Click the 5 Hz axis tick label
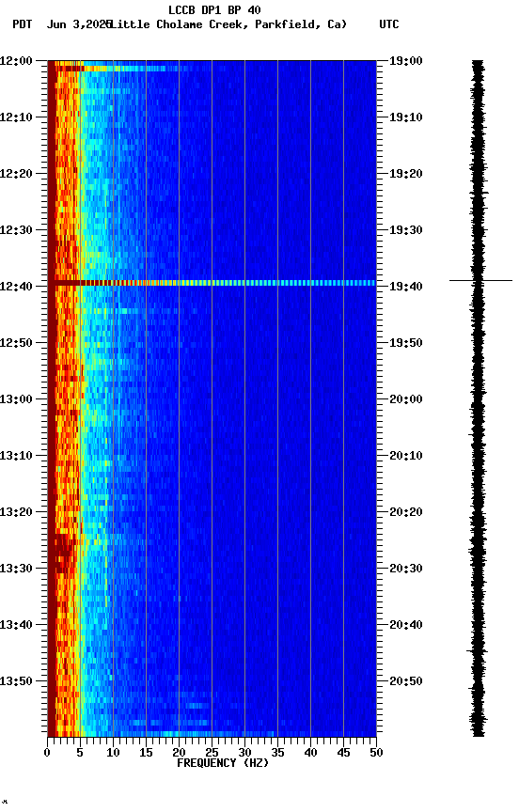Viewport: 519px width, 812px height. point(80,753)
